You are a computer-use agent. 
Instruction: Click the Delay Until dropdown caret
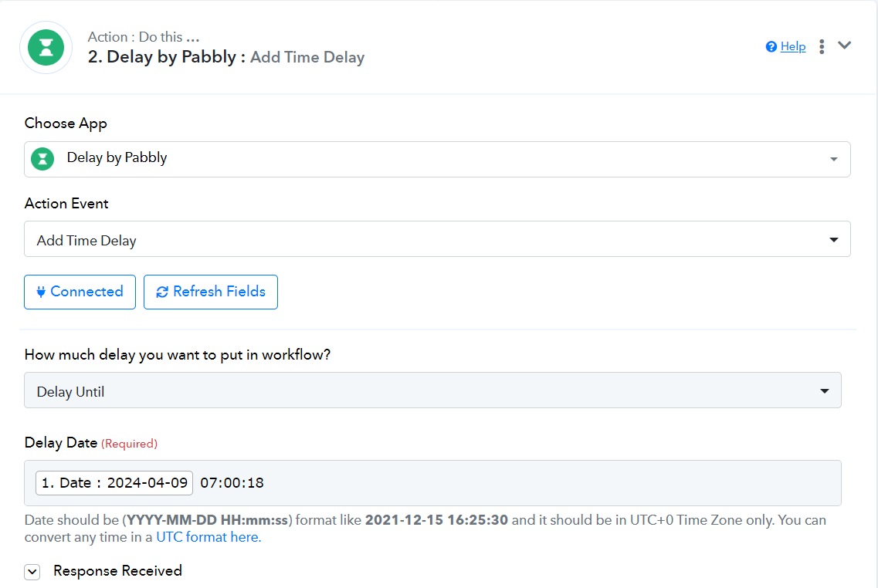click(x=825, y=390)
